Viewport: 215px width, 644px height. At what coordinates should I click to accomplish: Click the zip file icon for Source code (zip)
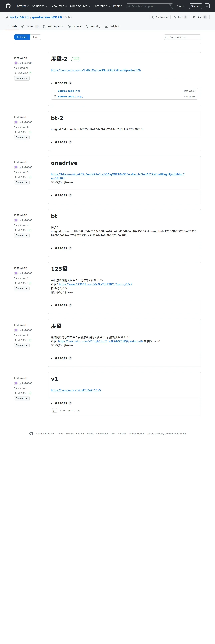pyautogui.click(x=55, y=91)
